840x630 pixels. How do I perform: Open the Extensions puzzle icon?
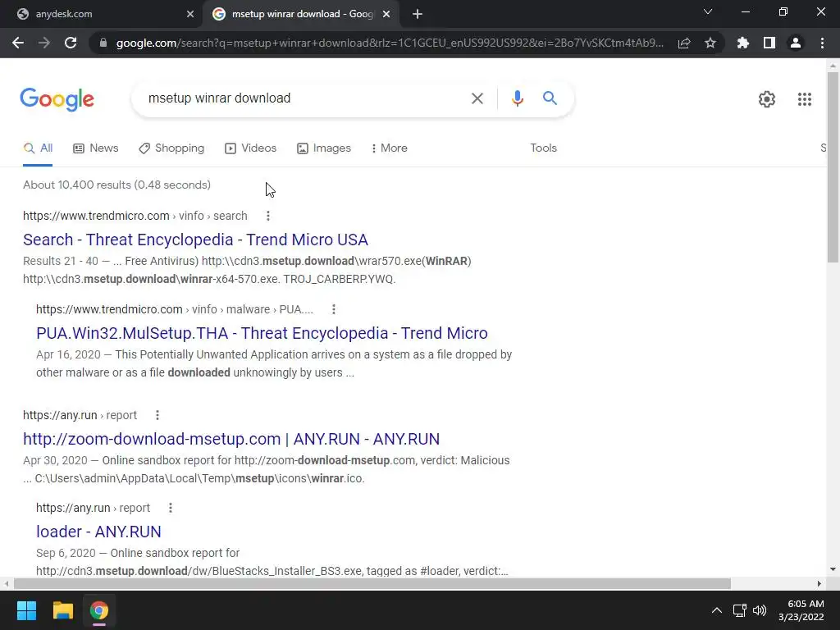pos(742,43)
